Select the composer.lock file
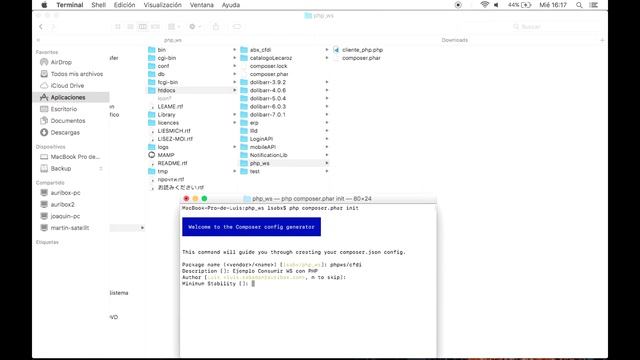Image resolution: width=640 pixels, height=360 pixels. [268, 66]
